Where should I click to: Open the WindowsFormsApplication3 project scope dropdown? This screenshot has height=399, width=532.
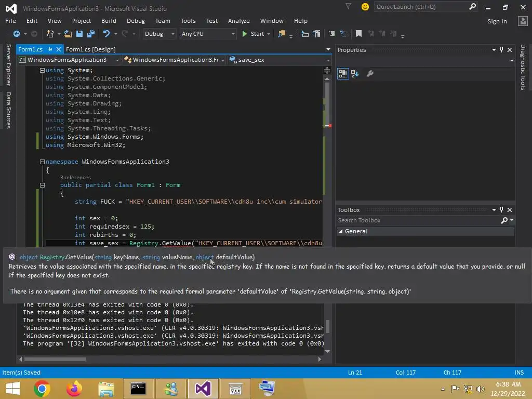(x=117, y=60)
